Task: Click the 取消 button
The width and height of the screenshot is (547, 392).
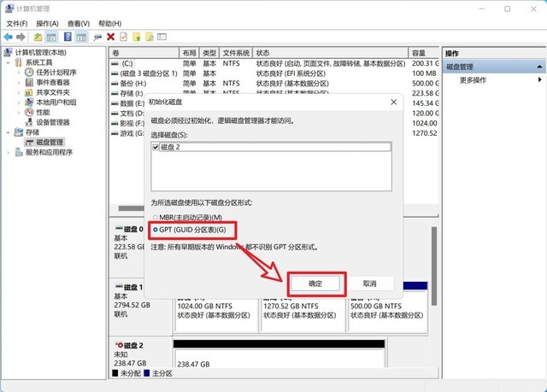Action: tap(370, 283)
